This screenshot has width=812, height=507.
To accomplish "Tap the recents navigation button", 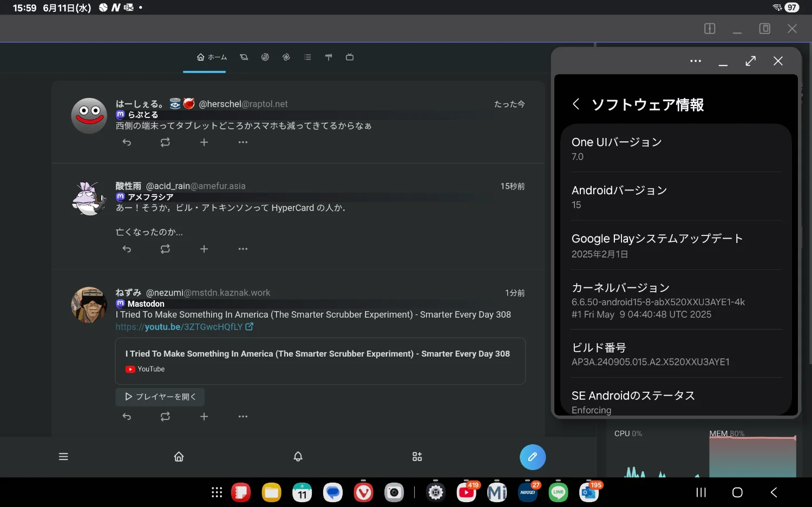I will 701,492.
